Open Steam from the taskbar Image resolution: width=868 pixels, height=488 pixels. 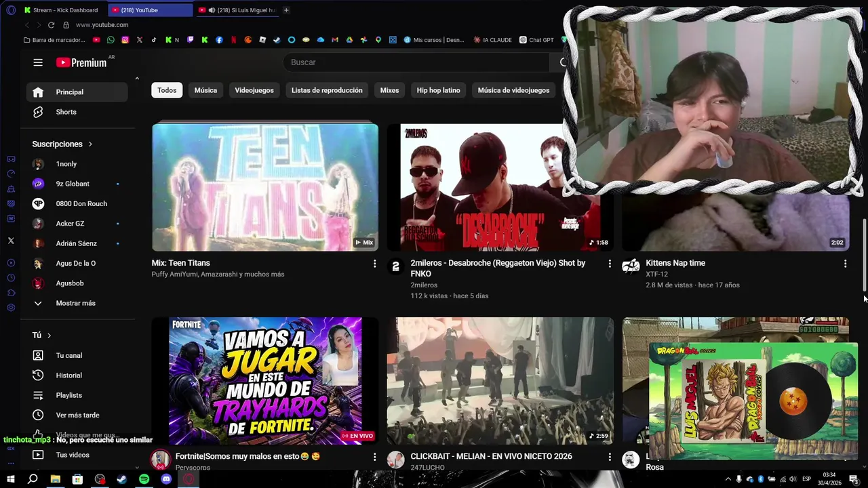click(121, 479)
